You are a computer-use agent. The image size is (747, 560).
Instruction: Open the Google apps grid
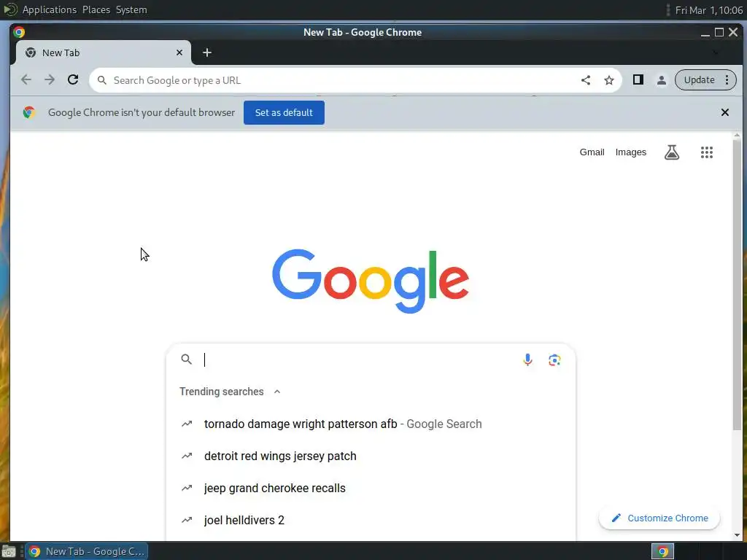point(706,152)
